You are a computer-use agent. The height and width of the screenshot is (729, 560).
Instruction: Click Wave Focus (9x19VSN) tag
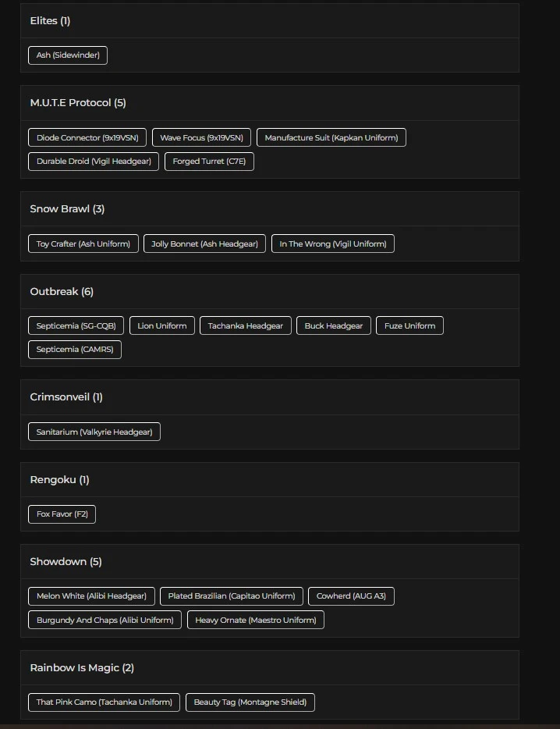click(201, 138)
